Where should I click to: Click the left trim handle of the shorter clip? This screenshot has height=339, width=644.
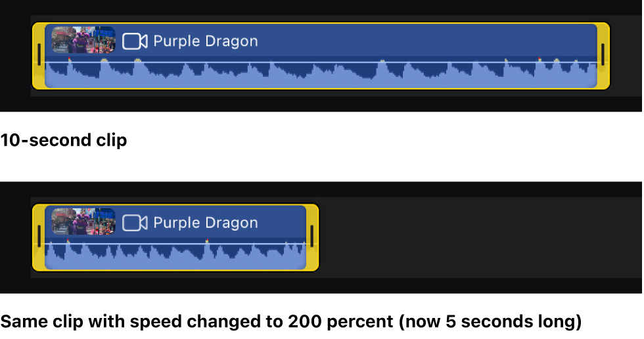(x=39, y=237)
